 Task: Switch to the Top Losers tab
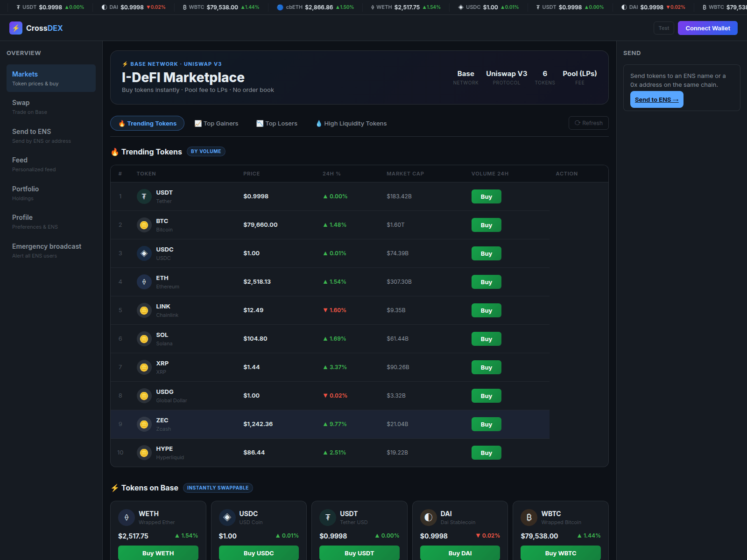(277, 123)
